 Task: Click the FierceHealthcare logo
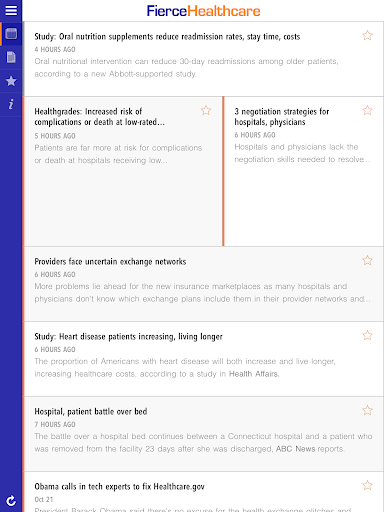[203, 11]
